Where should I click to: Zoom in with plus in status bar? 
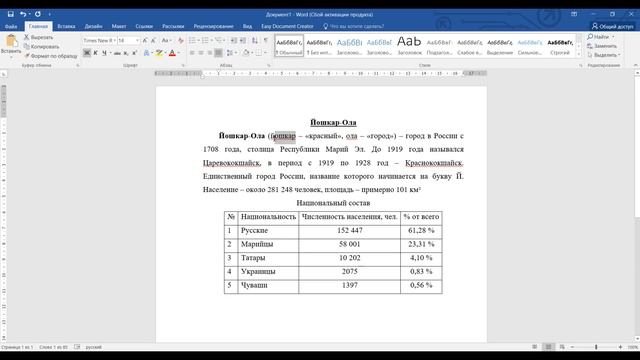point(620,347)
